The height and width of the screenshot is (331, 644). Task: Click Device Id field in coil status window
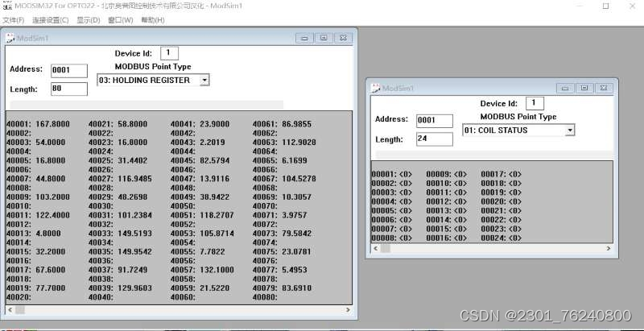(x=535, y=103)
